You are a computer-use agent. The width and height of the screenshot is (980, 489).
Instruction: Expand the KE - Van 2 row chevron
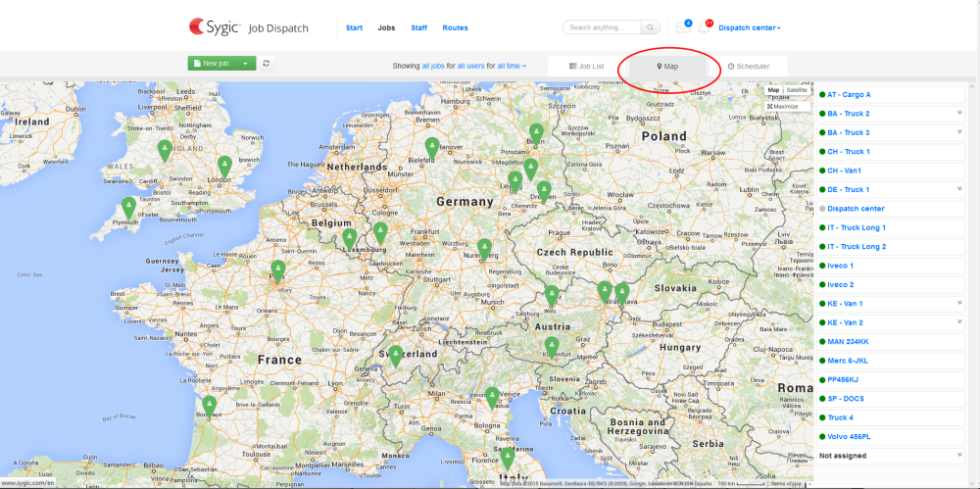click(x=958, y=322)
